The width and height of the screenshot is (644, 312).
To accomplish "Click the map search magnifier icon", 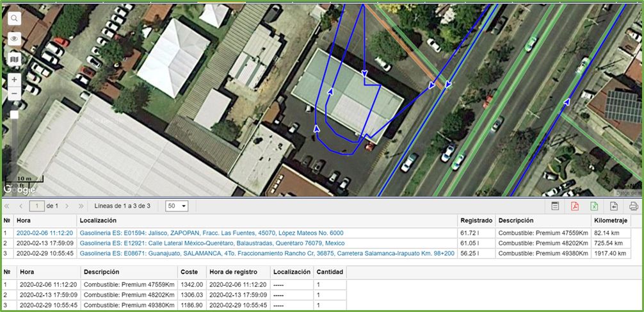I will tap(14, 18).
